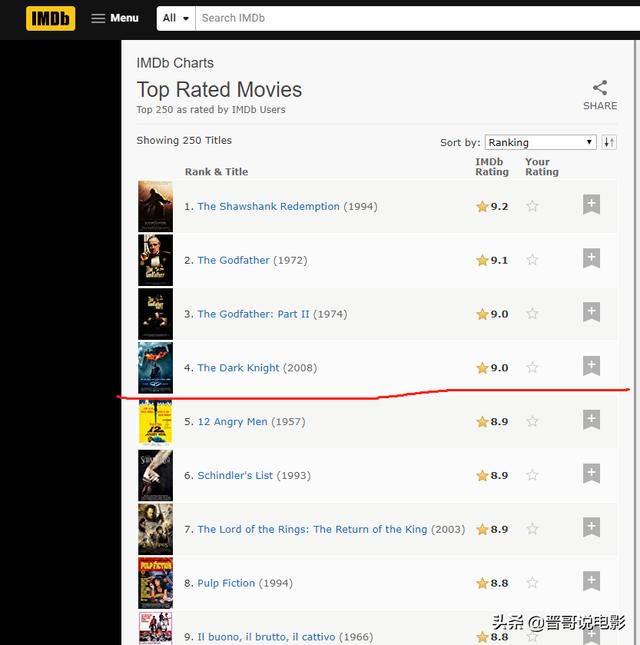Click the 12 Angry Men poster thumbnail
The image size is (640, 645).
point(155,422)
